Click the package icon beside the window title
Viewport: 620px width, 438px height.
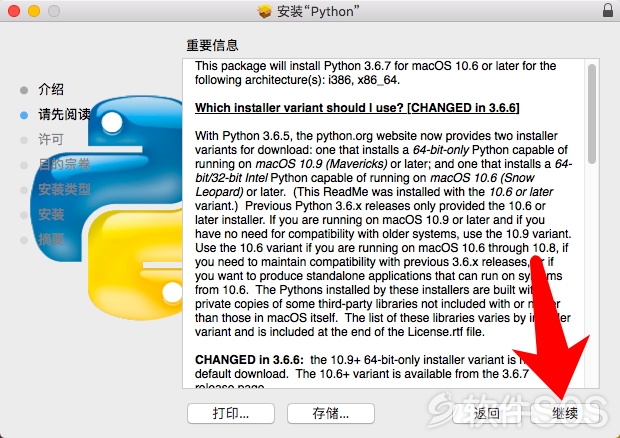[265, 11]
